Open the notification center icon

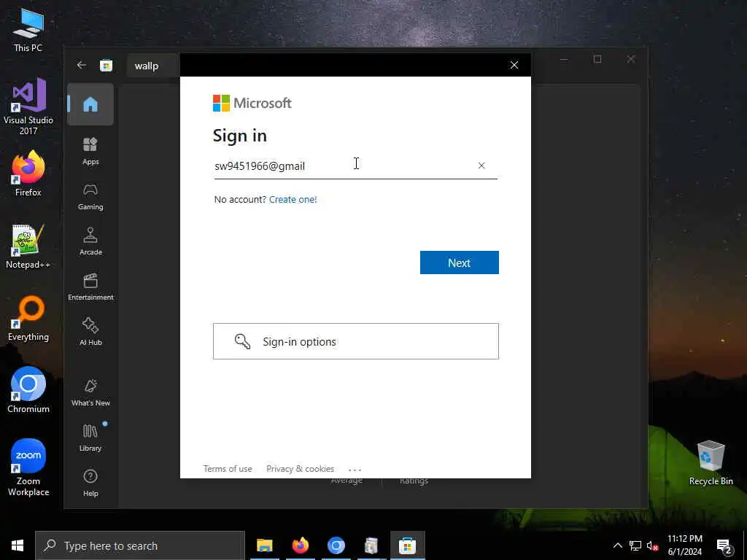coord(724,546)
